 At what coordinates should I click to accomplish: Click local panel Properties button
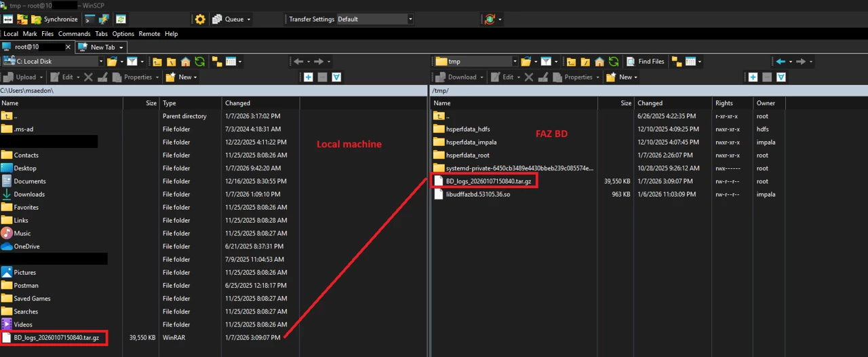(x=133, y=77)
